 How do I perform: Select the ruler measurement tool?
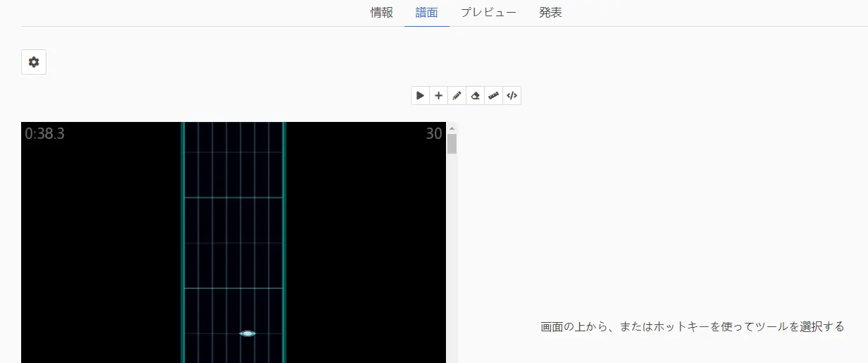(493, 96)
